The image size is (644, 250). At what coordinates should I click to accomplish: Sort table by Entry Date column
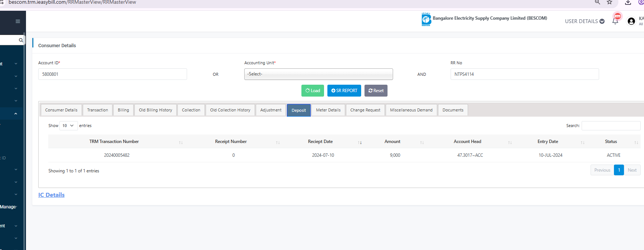pos(547,142)
